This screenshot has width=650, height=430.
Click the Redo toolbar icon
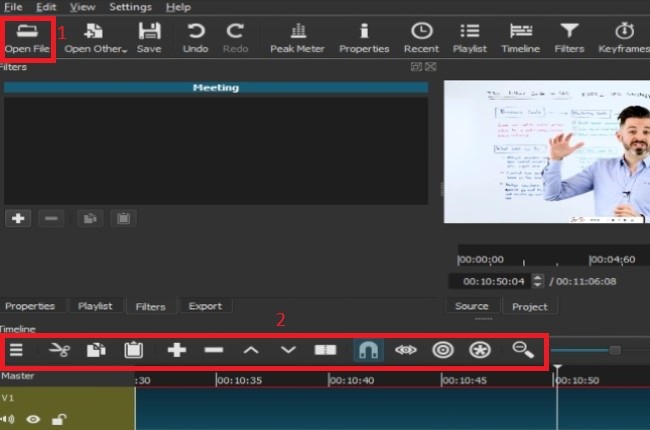point(235,38)
